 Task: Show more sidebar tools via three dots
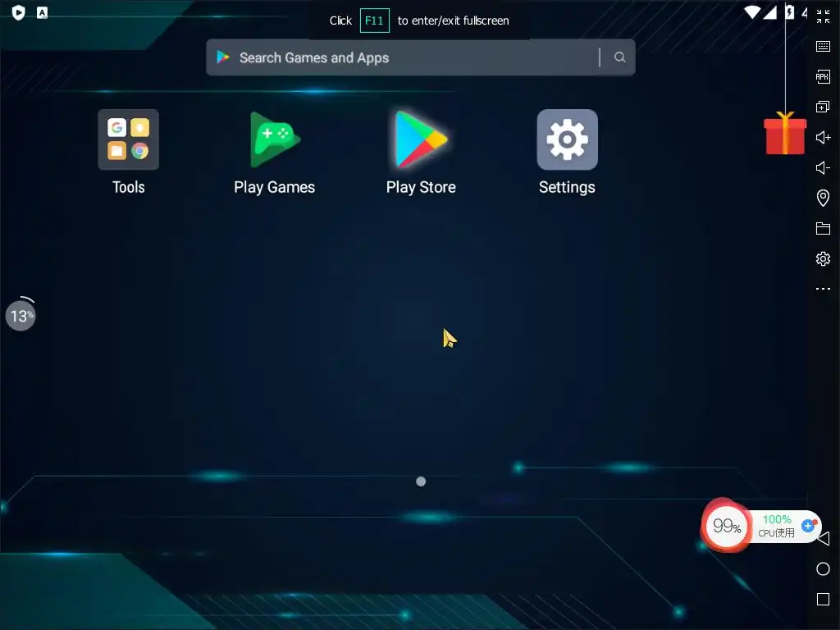click(823, 289)
